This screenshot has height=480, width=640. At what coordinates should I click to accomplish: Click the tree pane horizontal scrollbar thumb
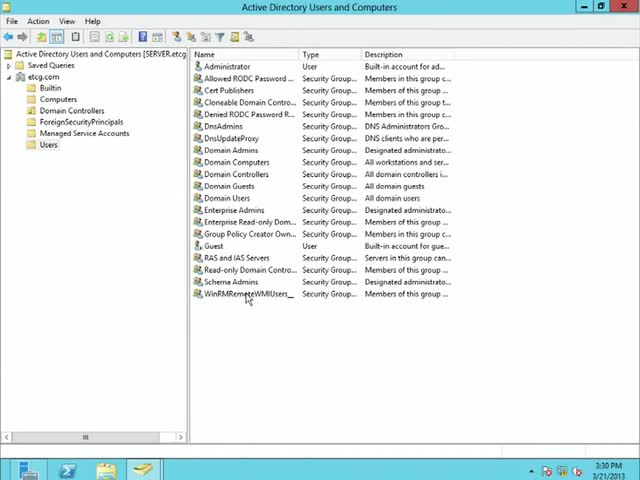[x=85, y=437]
